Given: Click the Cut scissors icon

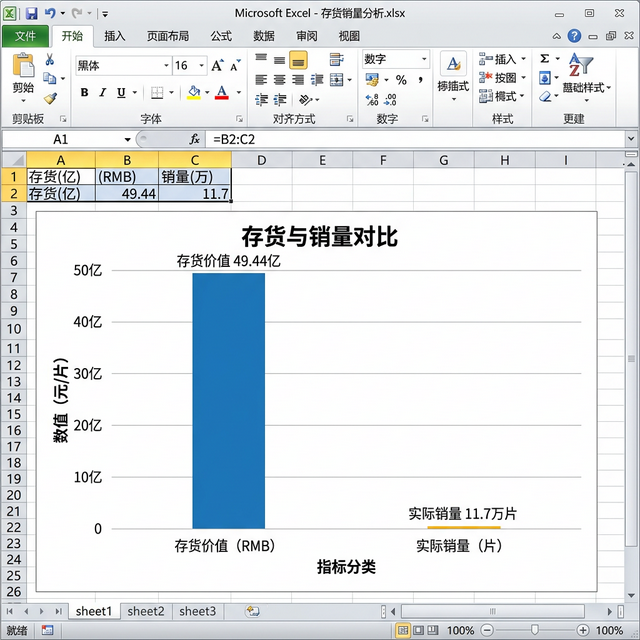Looking at the screenshot, I should pyautogui.click(x=49, y=60).
